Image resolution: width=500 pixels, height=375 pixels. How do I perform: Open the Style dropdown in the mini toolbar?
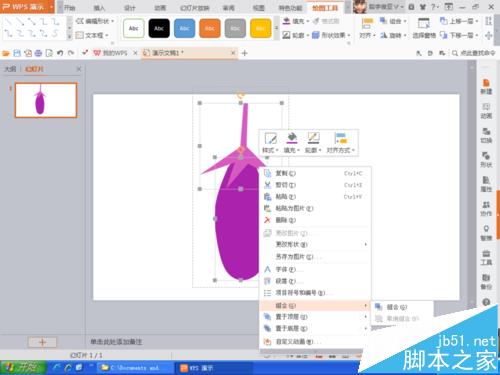pyautogui.click(x=270, y=143)
